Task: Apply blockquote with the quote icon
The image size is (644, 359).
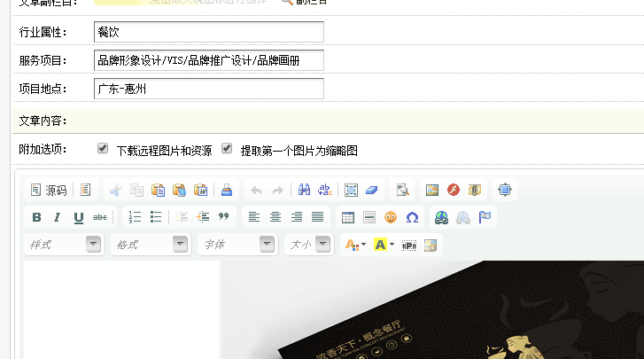Action: coord(223,217)
